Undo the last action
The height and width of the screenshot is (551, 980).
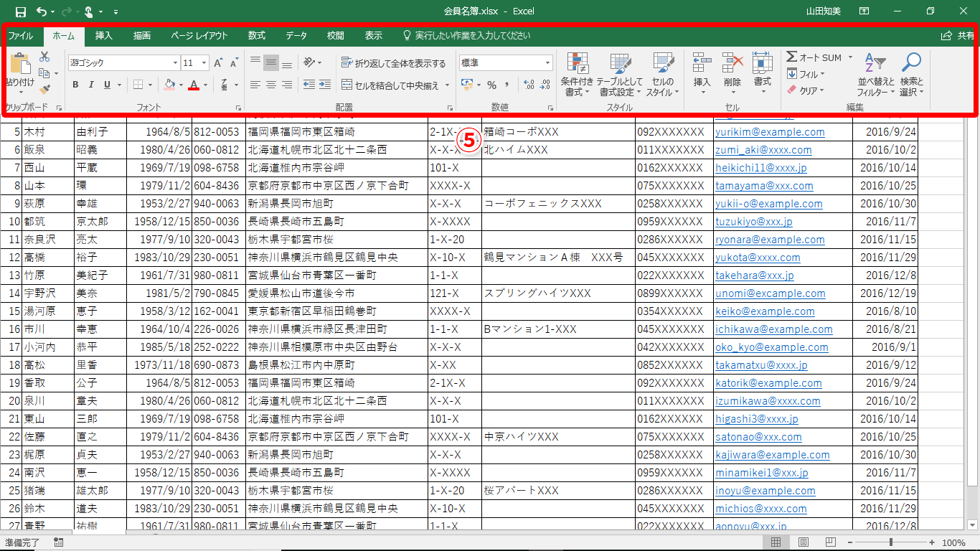[x=42, y=11]
